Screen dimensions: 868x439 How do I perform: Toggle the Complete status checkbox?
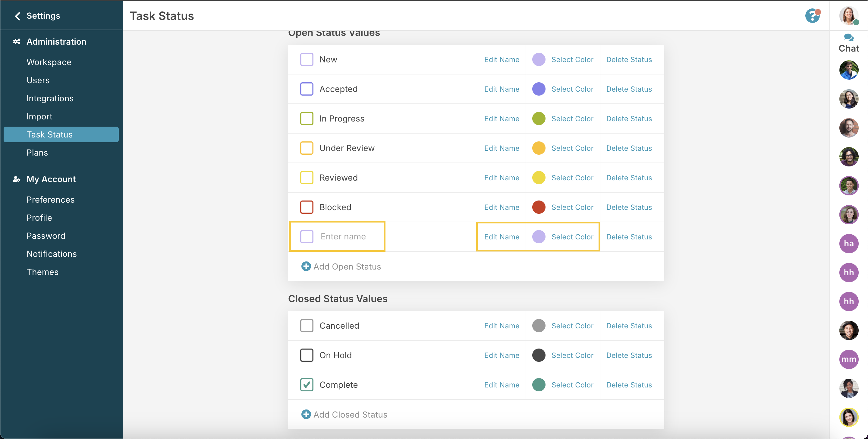click(307, 385)
